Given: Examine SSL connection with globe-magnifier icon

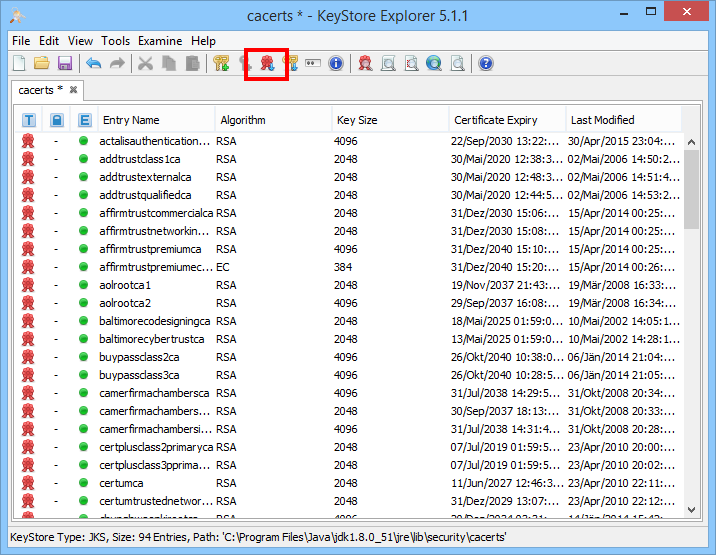Looking at the screenshot, I should [x=434, y=63].
